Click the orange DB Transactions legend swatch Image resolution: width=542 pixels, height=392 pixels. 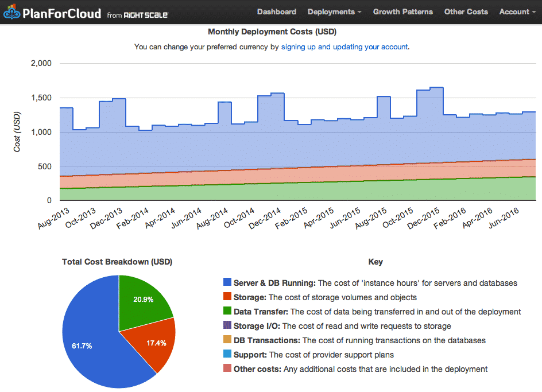(227, 340)
